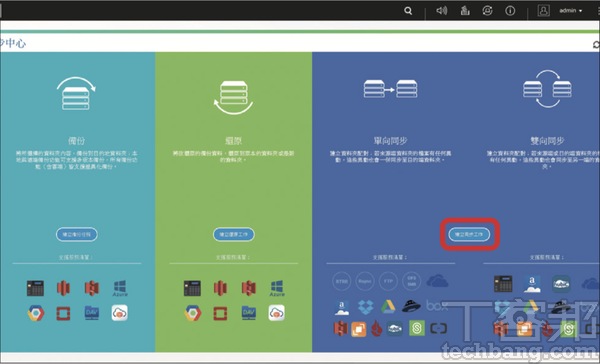Click the circular sync status icon in top bar
The height and width of the screenshot is (364, 600).
487,11
